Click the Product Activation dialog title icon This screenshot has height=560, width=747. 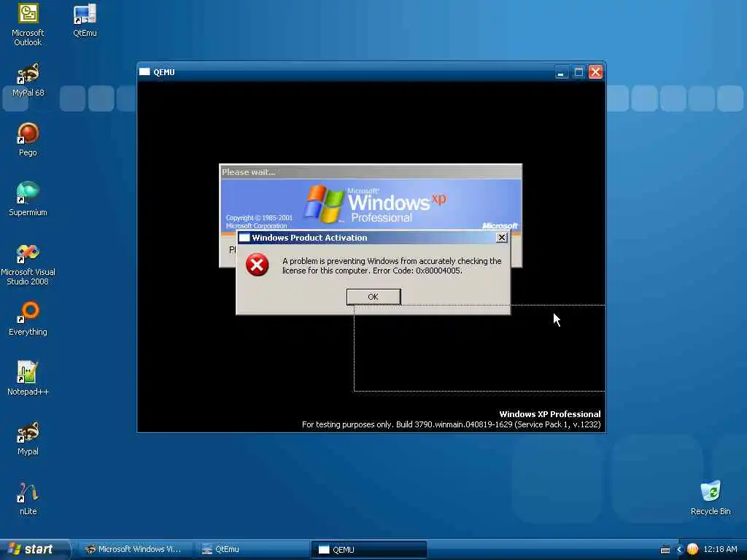[x=244, y=238]
